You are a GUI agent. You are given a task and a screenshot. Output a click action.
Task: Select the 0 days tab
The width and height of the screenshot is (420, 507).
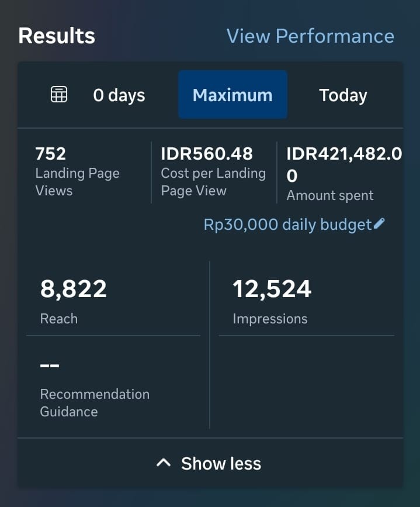pyautogui.click(x=119, y=95)
